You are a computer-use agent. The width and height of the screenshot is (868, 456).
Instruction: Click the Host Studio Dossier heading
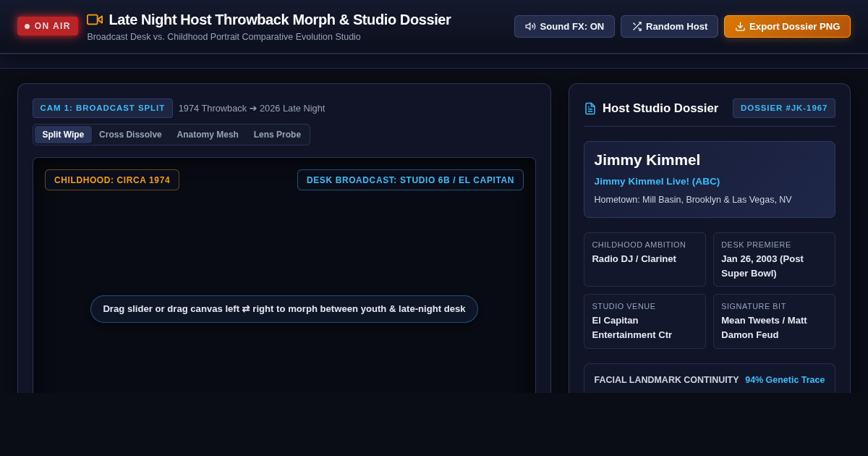[660, 109]
